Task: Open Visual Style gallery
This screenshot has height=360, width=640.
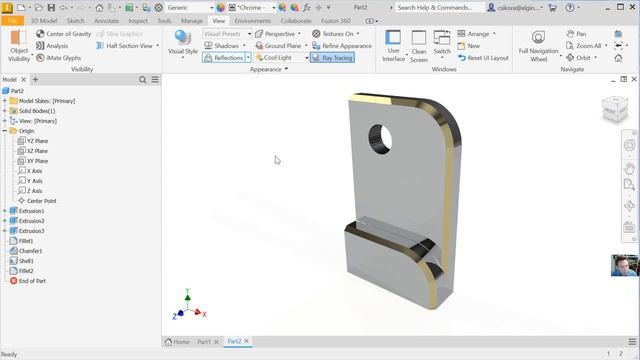Action: pos(182,45)
